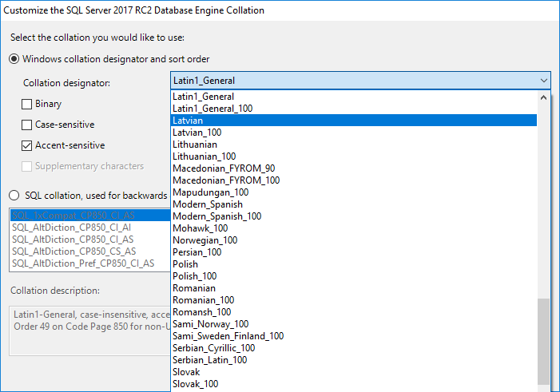Choose Serbian_Cyrillic_100 collation

click(x=354, y=348)
